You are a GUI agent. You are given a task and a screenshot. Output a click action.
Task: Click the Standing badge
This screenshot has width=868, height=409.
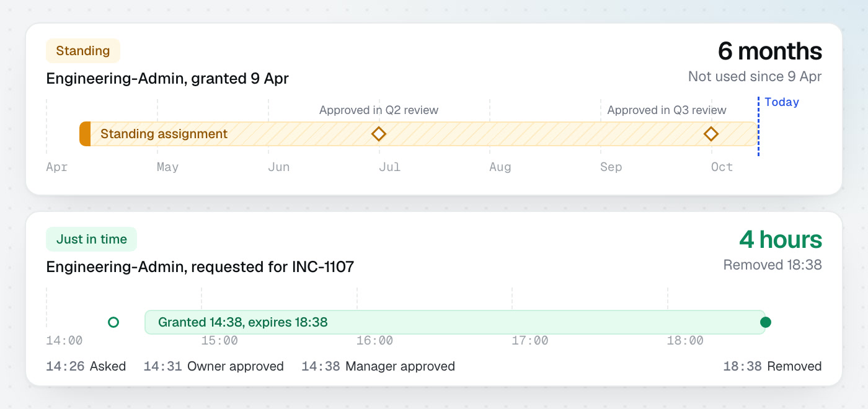pos(83,51)
